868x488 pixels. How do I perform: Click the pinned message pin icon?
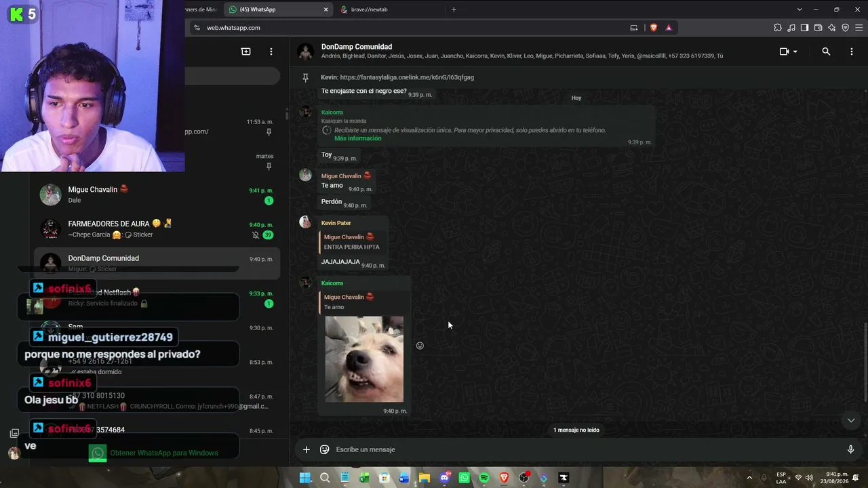306,77
